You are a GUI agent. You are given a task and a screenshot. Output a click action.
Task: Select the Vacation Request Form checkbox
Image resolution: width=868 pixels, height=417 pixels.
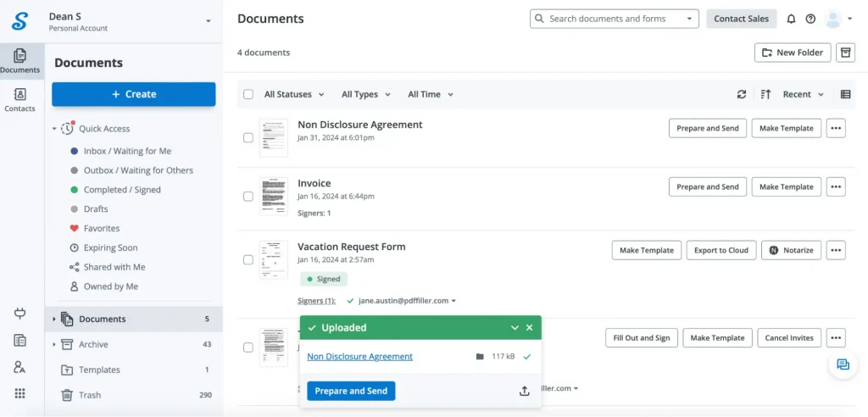[248, 259]
